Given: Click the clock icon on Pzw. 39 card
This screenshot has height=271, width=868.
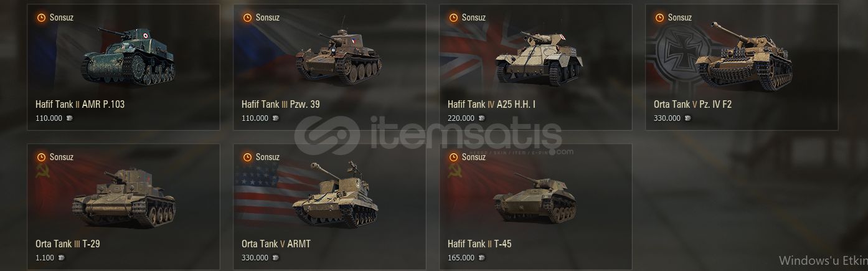Looking at the screenshot, I should click(247, 17).
